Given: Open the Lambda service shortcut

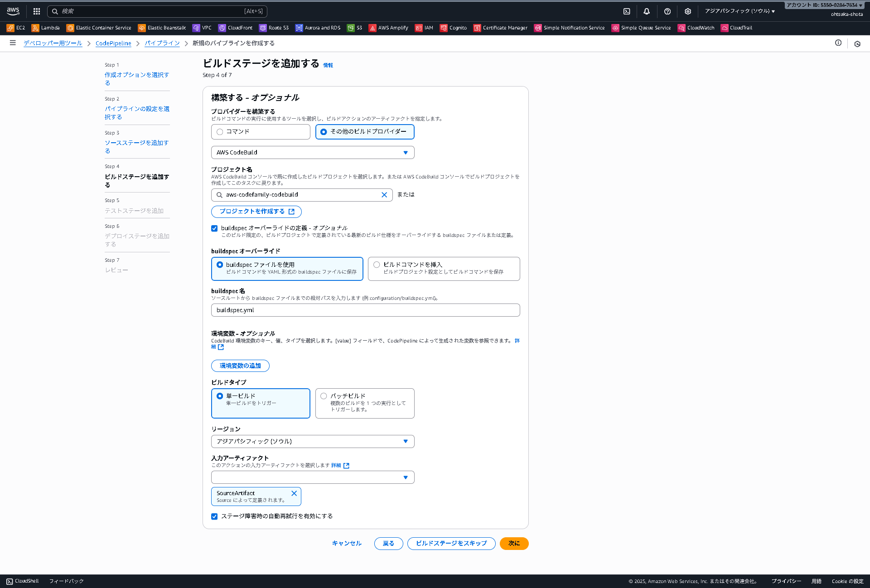Looking at the screenshot, I should point(45,28).
